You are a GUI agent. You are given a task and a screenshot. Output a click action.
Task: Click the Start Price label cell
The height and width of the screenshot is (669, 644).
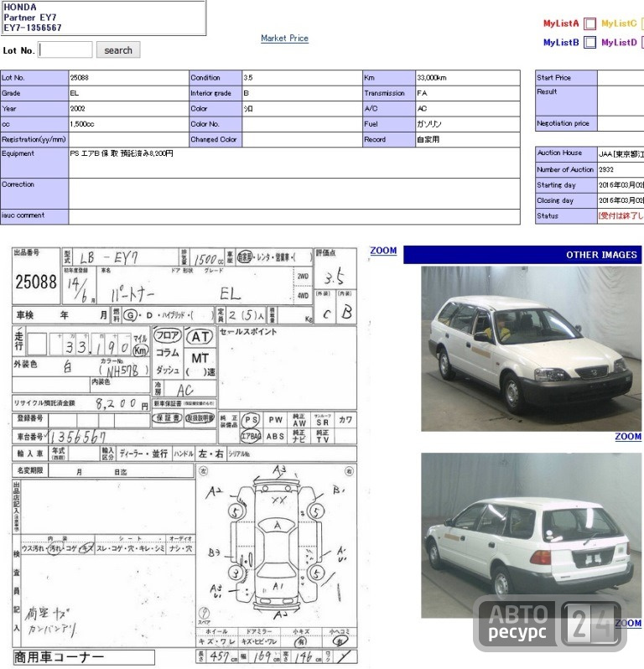tap(566, 78)
